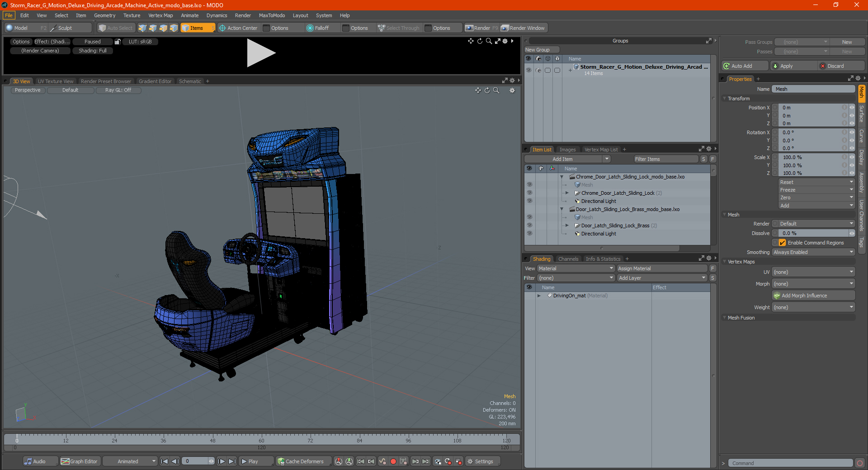868x470 pixels.
Task: Open Add Layer dropdown in Shading
Action: (x=662, y=278)
